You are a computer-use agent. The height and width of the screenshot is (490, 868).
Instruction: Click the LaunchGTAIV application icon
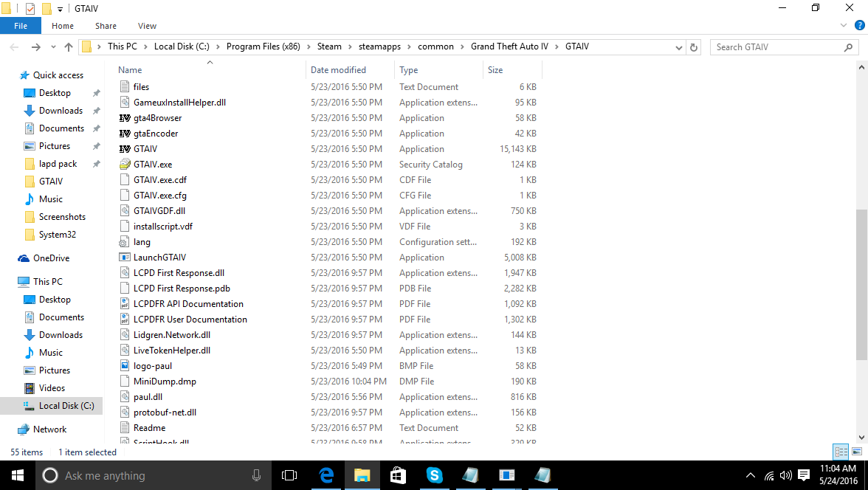[x=125, y=258]
